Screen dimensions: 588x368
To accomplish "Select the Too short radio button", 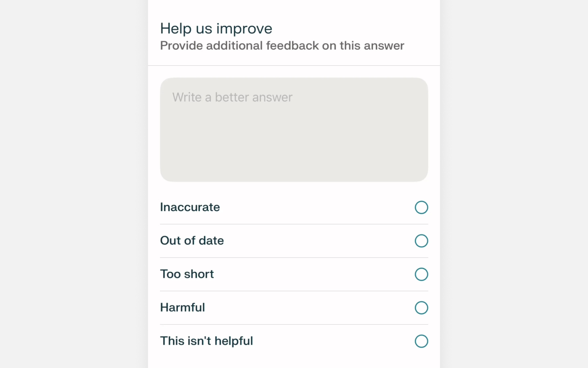I will point(421,274).
